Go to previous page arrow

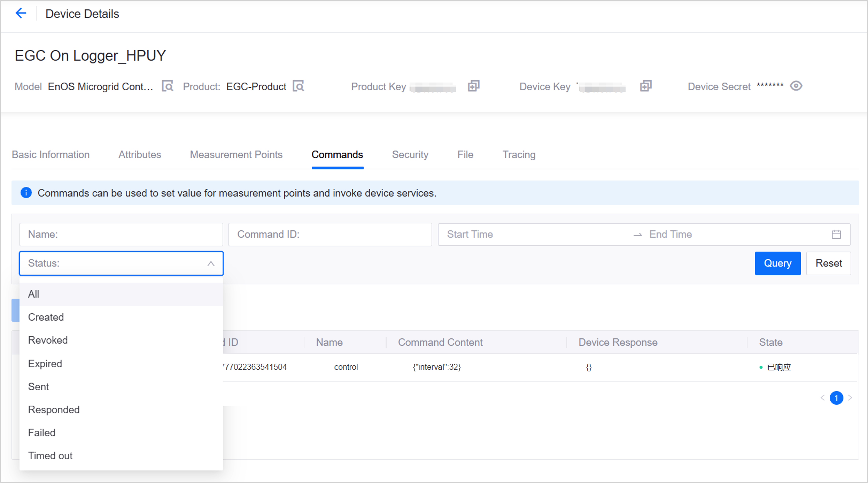coord(823,398)
